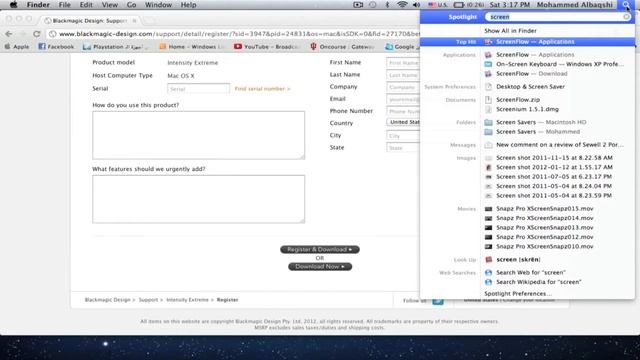Open the Support breadcrumb link
The width and height of the screenshot is (640, 360).
click(148, 300)
